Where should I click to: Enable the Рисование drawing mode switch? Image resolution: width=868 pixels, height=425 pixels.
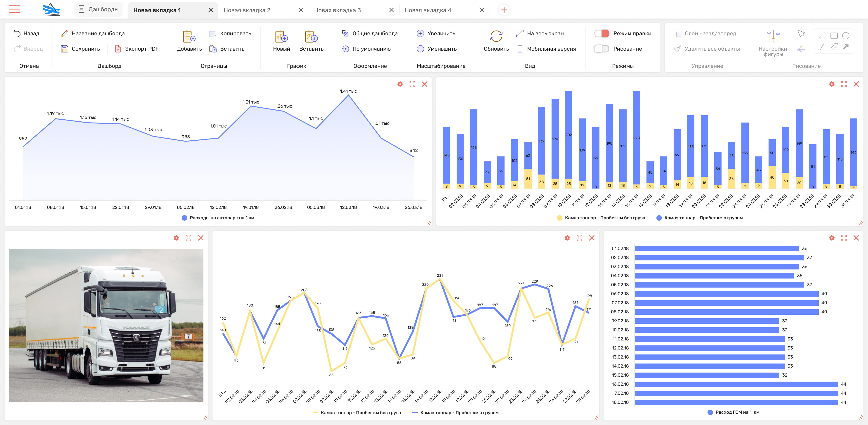[x=601, y=49]
